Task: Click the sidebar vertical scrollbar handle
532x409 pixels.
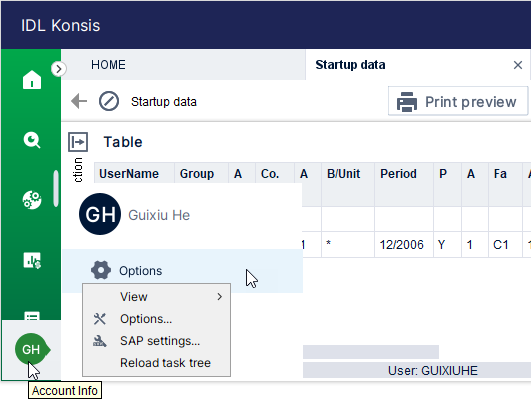Action: coord(56,188)
